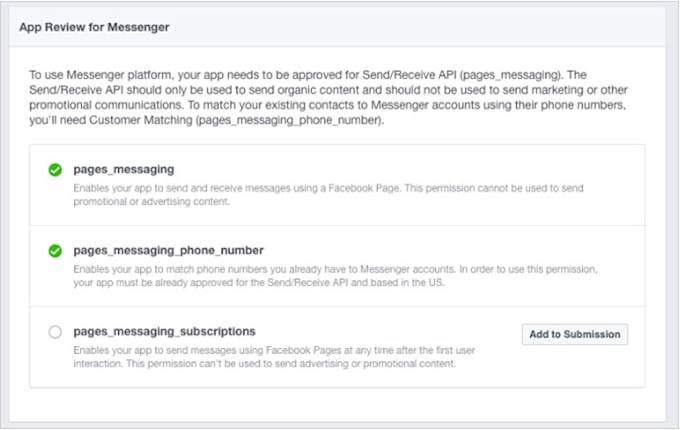Viewport: 680px width, 430px height.
Task: Click the pages_messaging_phone_number permission title
Action: 168,251
